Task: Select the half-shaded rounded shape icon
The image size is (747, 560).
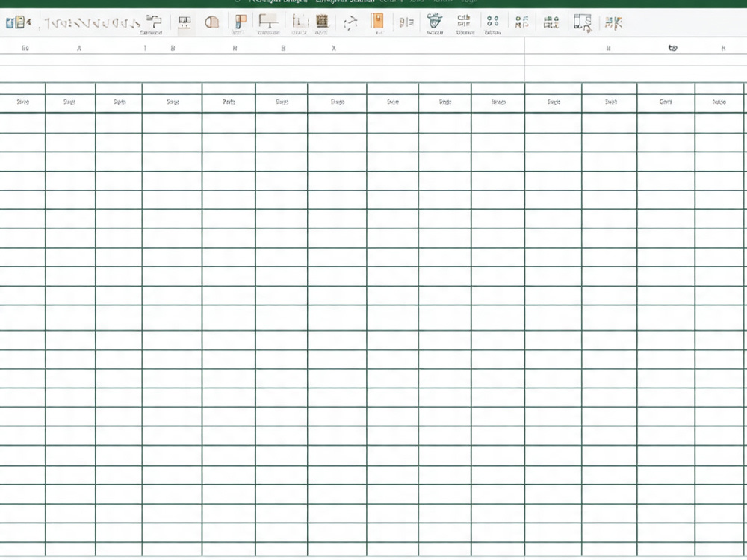Action: coord(211,22)
